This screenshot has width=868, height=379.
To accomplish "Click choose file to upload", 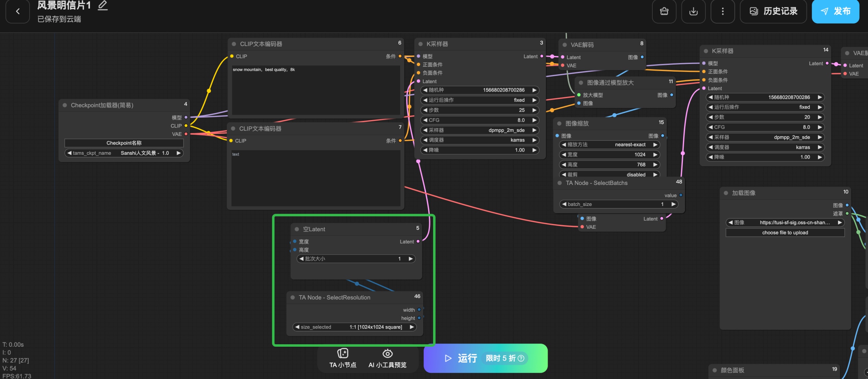I will point(785,233).
